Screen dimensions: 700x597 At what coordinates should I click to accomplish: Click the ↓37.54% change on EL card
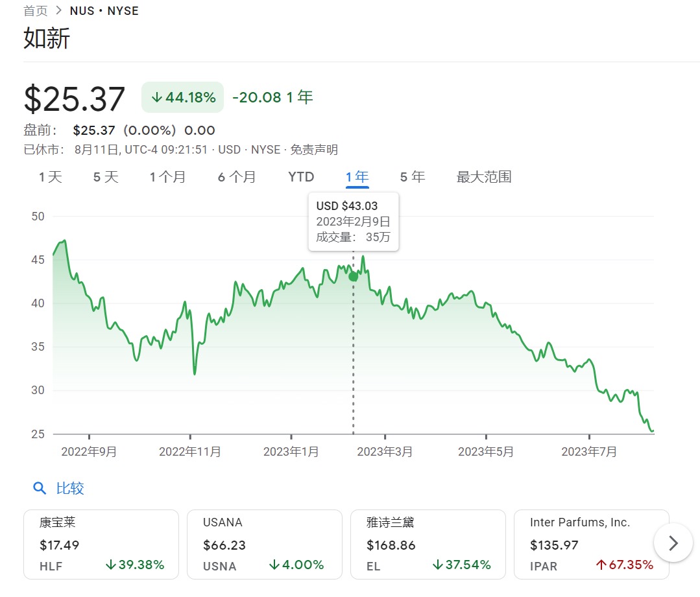tap(462, 565)
